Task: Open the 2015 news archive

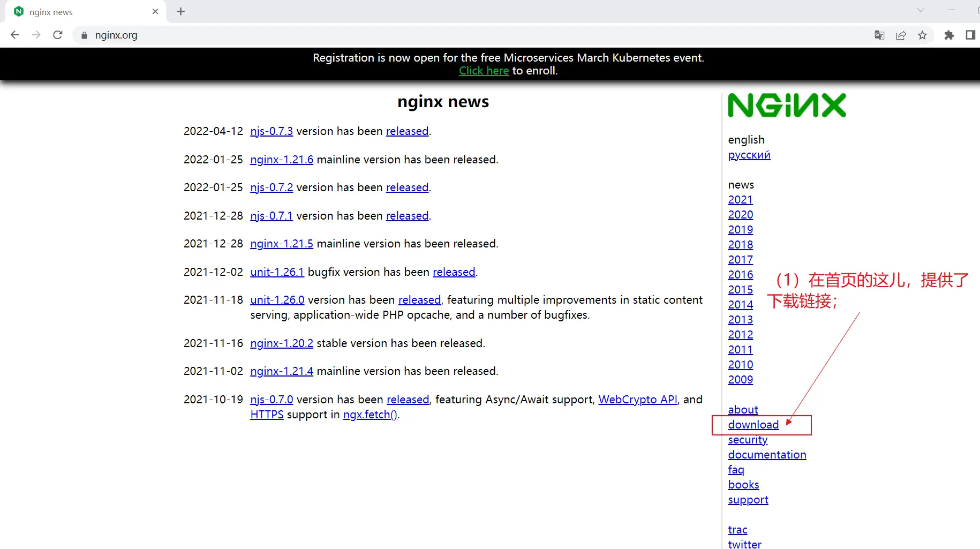Action: click(741, 290)
